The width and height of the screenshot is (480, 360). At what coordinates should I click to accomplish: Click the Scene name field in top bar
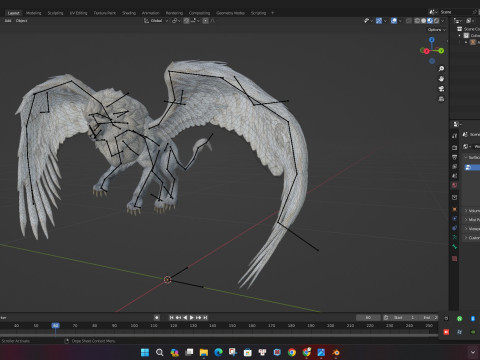pyautogui.click(x=455, y=12)
